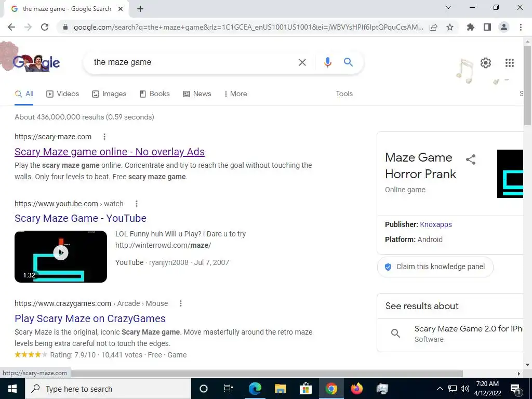Click the forward navigation arrow

[x=28, y=27]
